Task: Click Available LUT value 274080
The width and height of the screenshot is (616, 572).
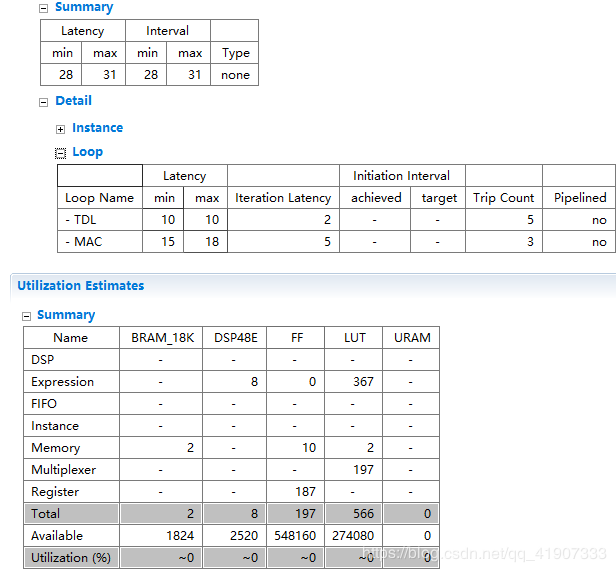Action: 354,535
